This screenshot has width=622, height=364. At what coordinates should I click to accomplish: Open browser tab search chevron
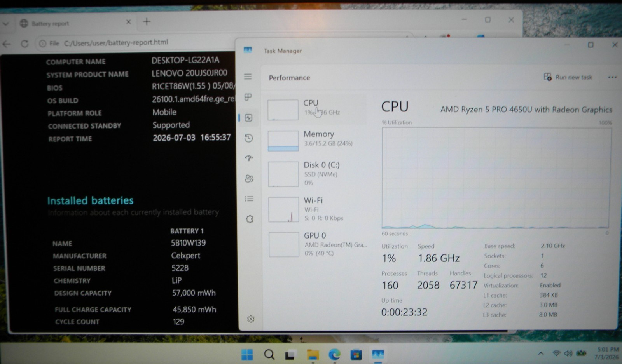[5, 24]
